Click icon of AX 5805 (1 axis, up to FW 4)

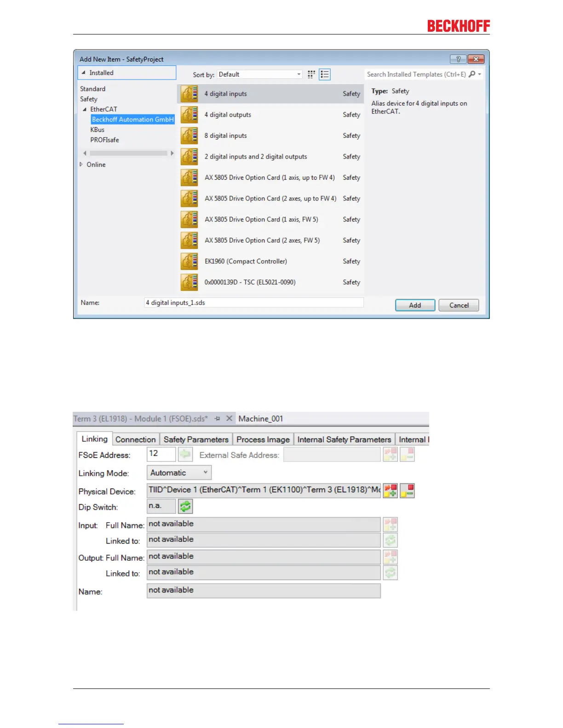(x=189, y=177)
